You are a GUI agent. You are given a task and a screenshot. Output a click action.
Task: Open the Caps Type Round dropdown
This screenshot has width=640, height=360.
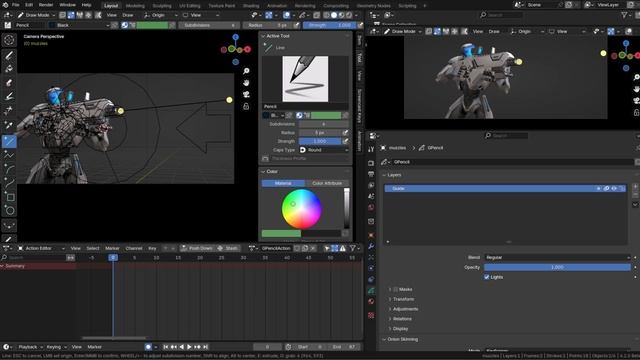324,150
